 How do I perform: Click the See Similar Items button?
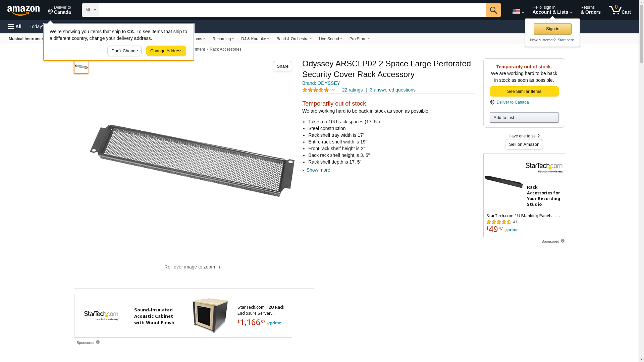(524, 92)
